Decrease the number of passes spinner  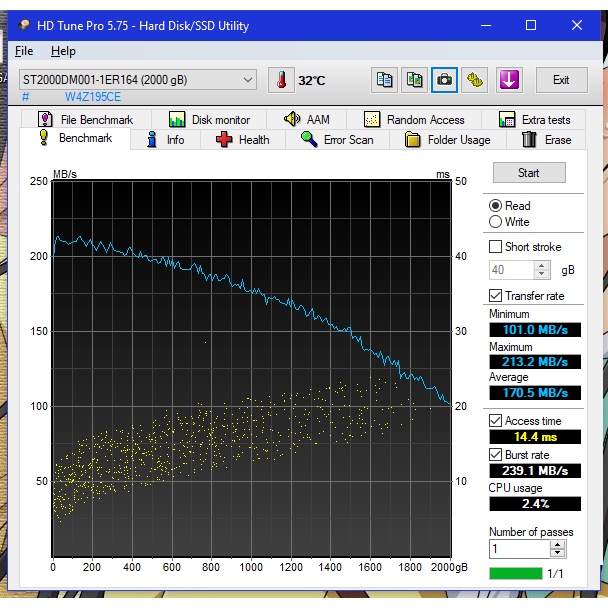(x=558, y=554)
